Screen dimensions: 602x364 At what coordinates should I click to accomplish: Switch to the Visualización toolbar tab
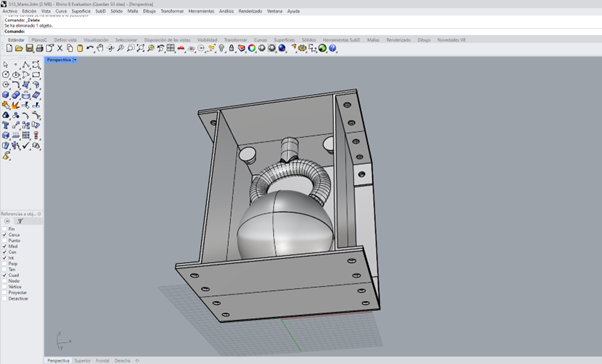tap(96, 40)
